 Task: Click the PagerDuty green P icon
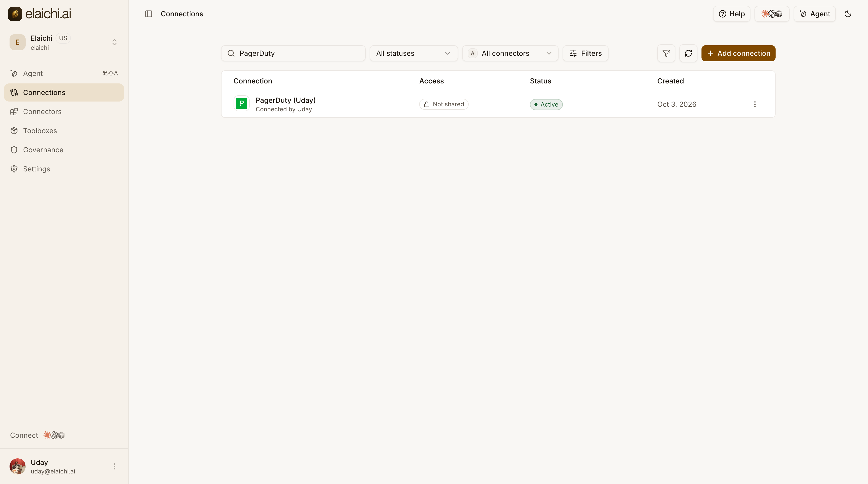(242, 103)
